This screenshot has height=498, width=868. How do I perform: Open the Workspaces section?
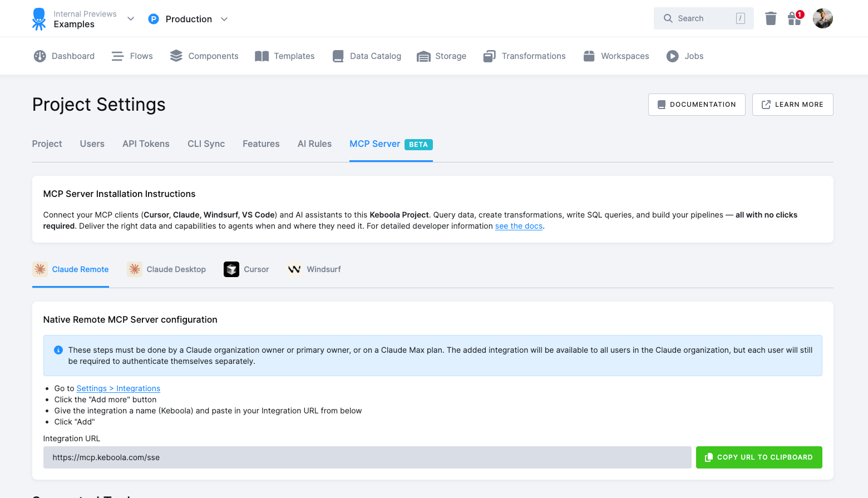point(616,56)
